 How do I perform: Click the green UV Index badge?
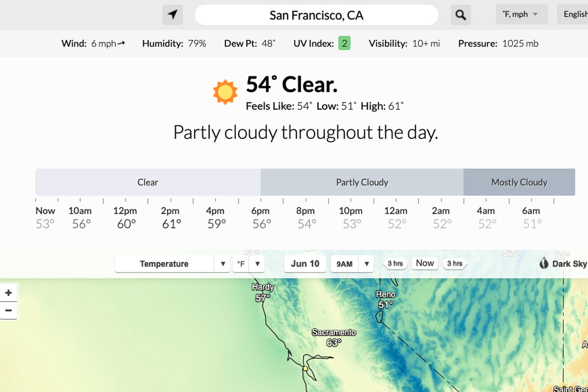[344, 43]
